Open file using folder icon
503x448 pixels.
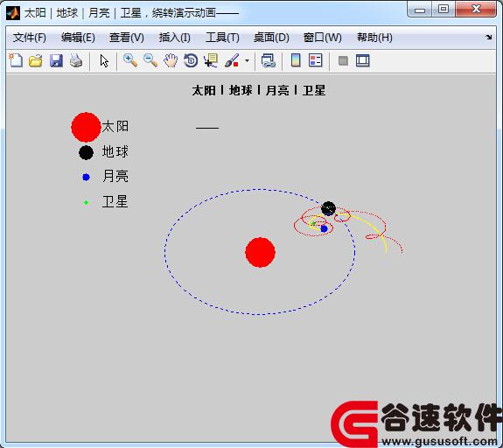click(x=36, y=60)
